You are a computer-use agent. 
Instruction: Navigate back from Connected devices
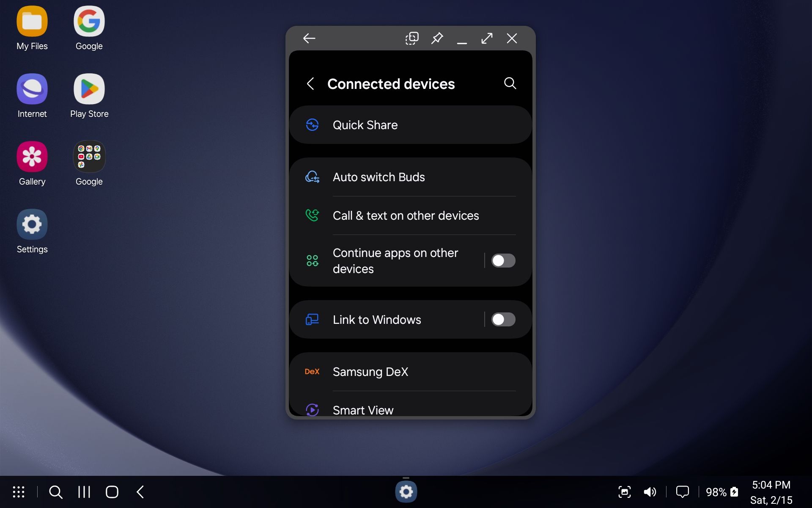[x=311, y=83]
